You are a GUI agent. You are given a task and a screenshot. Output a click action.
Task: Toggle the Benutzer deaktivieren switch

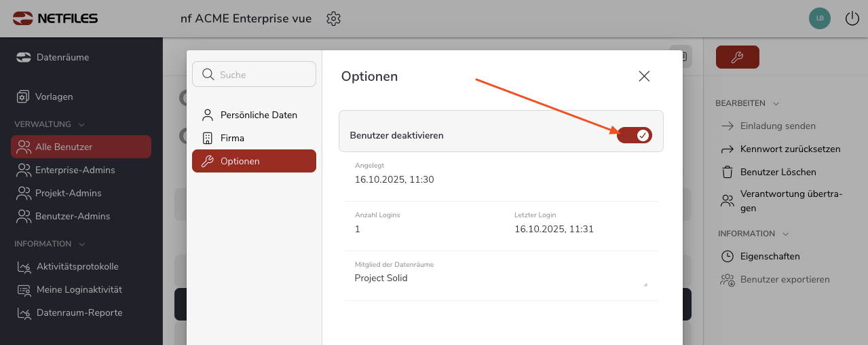635,135
